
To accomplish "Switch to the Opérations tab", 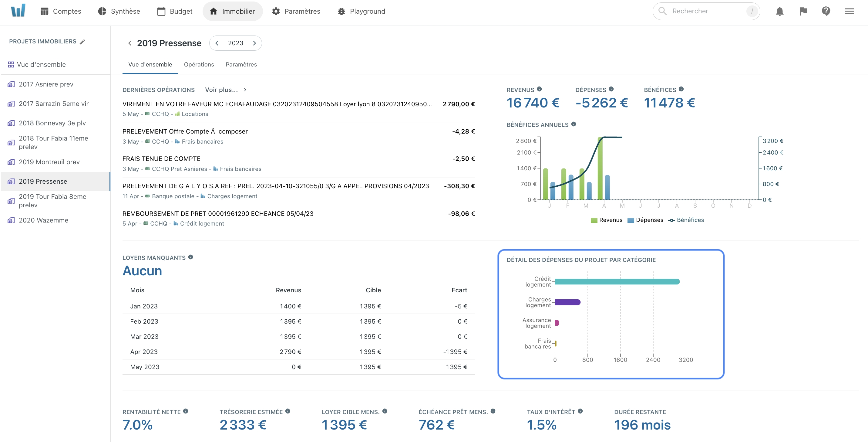I will (199, 64).
